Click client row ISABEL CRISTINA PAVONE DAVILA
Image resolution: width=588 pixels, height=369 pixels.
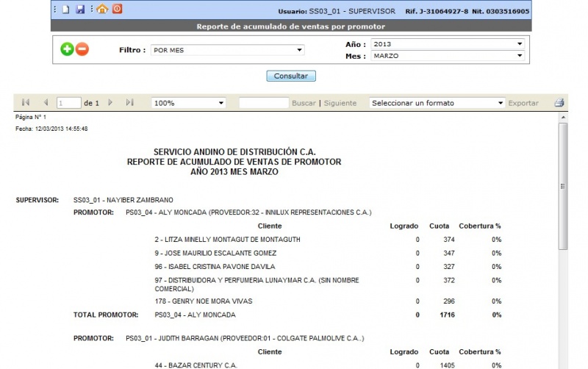click(x=215, y=267)
